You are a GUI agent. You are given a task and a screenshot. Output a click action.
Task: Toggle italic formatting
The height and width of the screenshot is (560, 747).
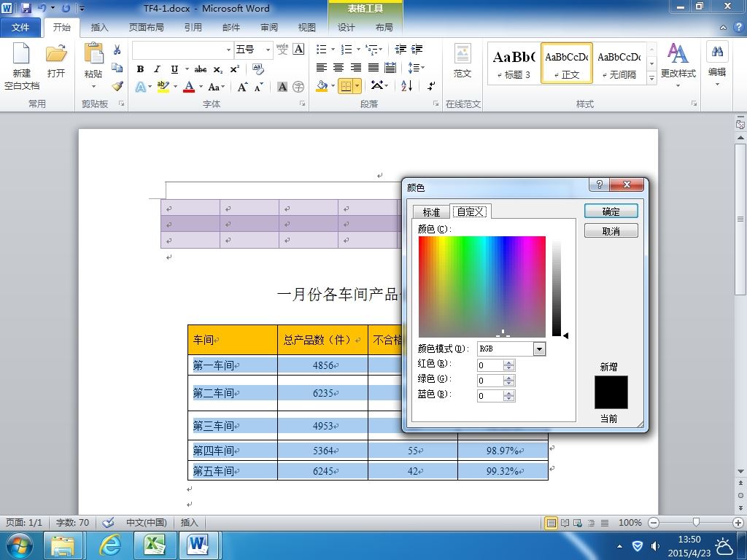point(157,69)
